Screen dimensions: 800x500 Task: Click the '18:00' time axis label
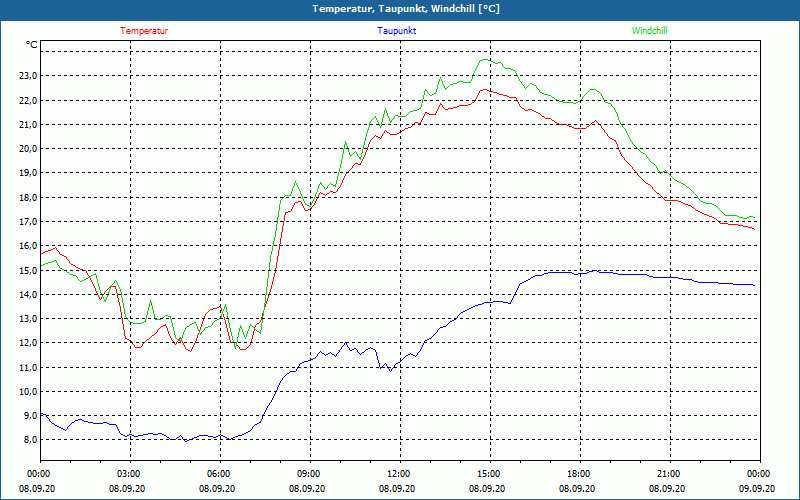(x=580, y=474)
